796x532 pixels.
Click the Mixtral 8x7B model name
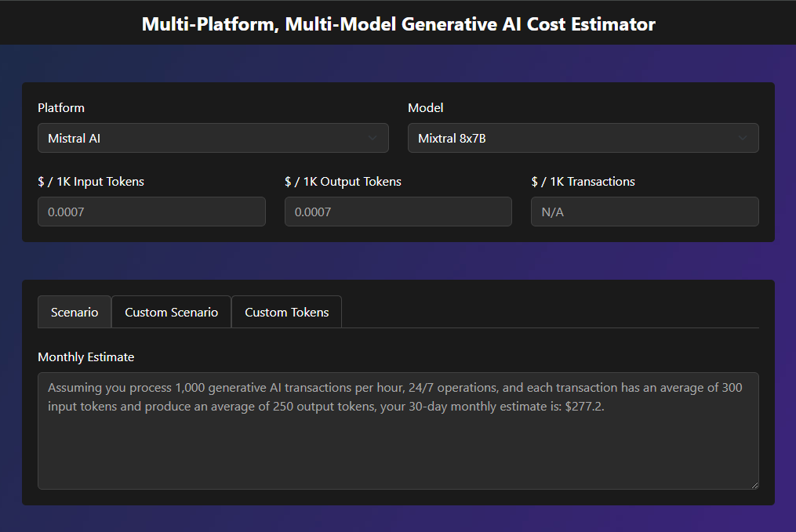(x=448, y=137)
